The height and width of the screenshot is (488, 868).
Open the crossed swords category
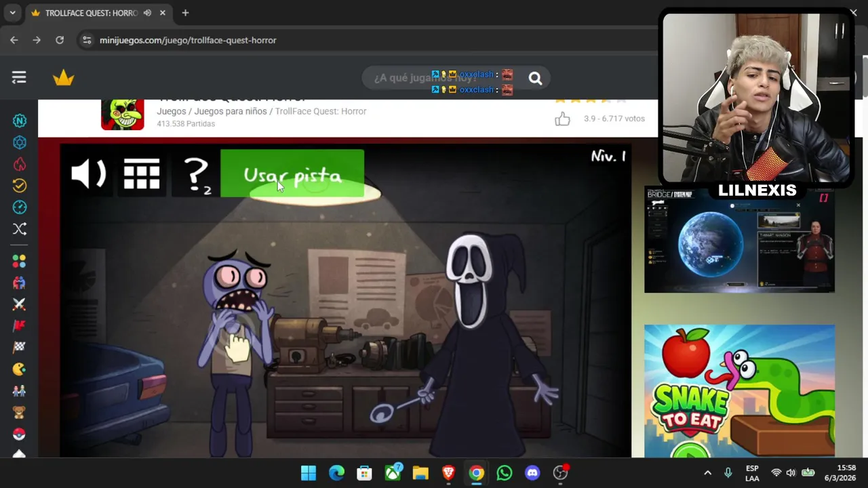[x=20, y=304]
